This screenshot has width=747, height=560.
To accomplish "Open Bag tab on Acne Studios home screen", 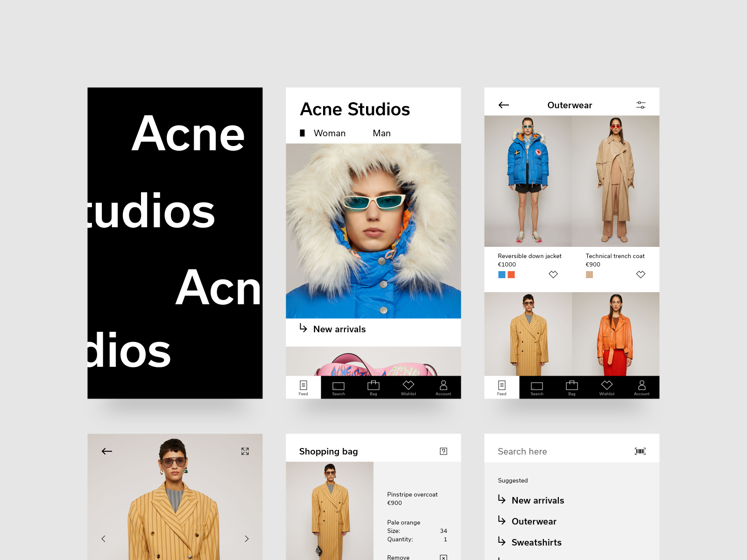I will click(x=373, y=387).
